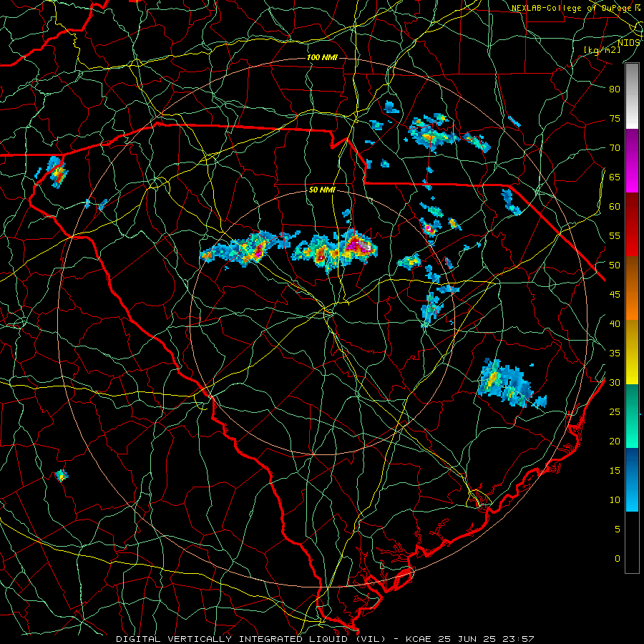The height and width of the screenshot is (644, 644).
Task: Pick the orange-brown segment of color scale
Action: coord(632,288)
